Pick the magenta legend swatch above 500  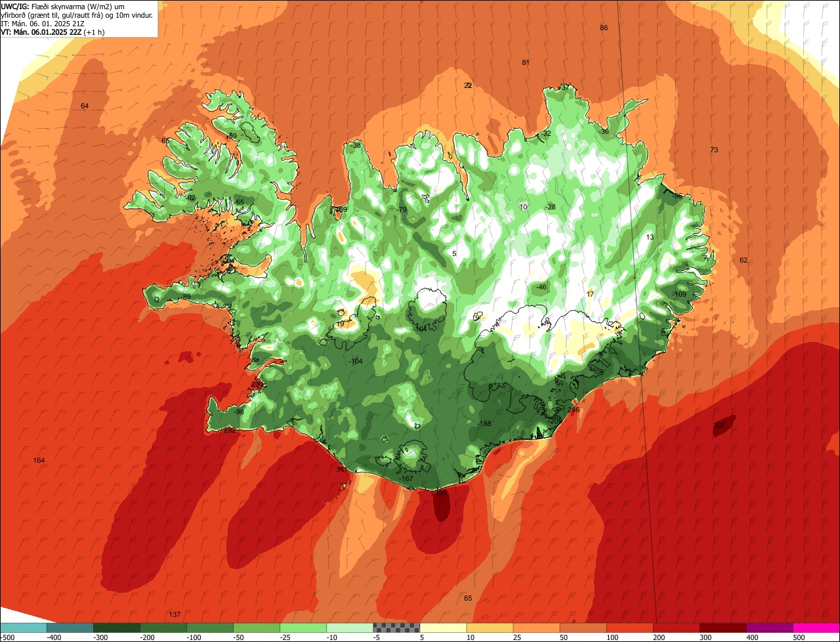pyautogui.click(x=816, y=628)
